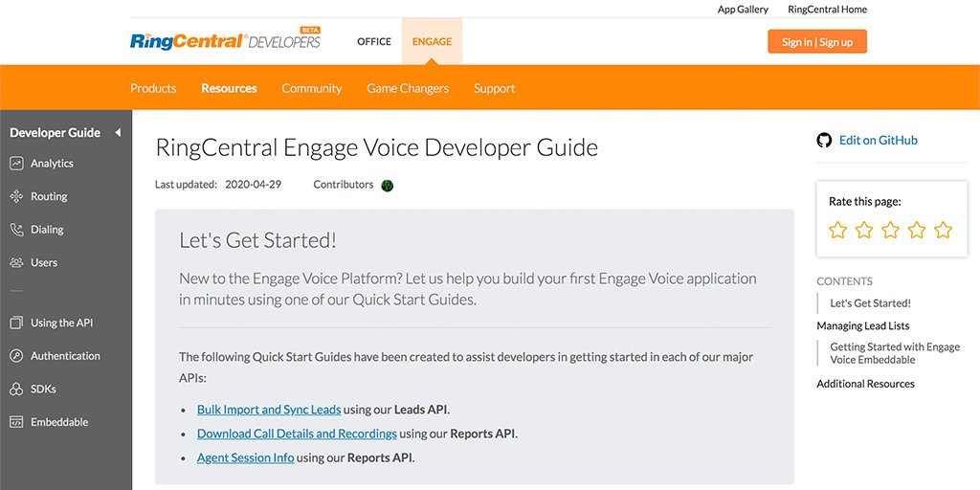
Task: Click the last updated date 2020-04-29
Action: (253, 185)
